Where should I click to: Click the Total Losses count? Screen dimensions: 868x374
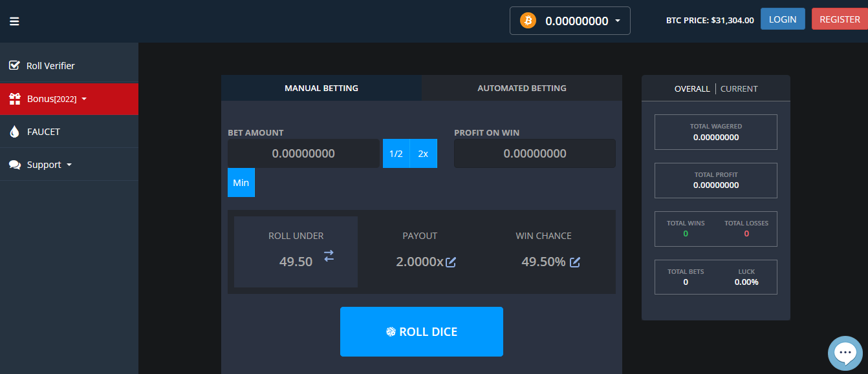point(746,233)
